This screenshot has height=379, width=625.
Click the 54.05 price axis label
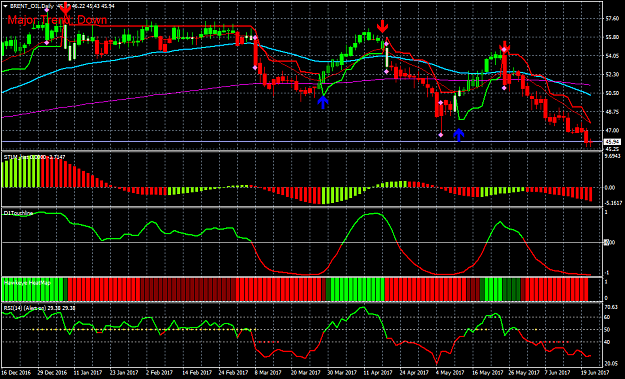[x=612, y=56]
